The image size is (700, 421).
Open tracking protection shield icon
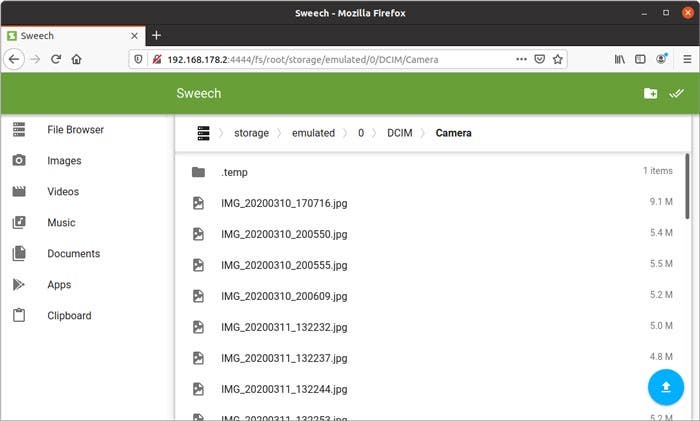(x=138, y=59)
